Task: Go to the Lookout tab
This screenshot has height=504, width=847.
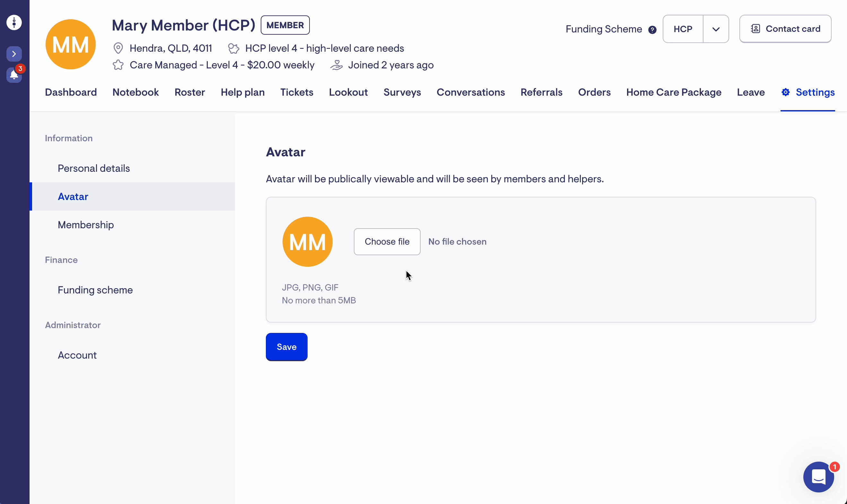Action: [x=348, y=92]
